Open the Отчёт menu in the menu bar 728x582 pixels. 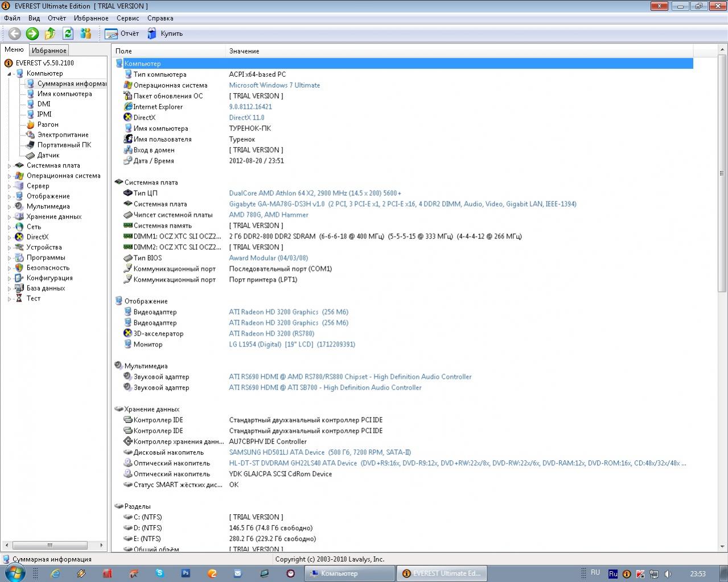pyautogui.click(x=57, y=18)
